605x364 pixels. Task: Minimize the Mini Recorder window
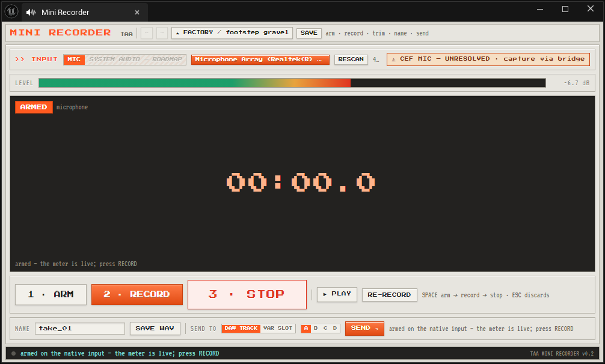[x=540, y=9]
